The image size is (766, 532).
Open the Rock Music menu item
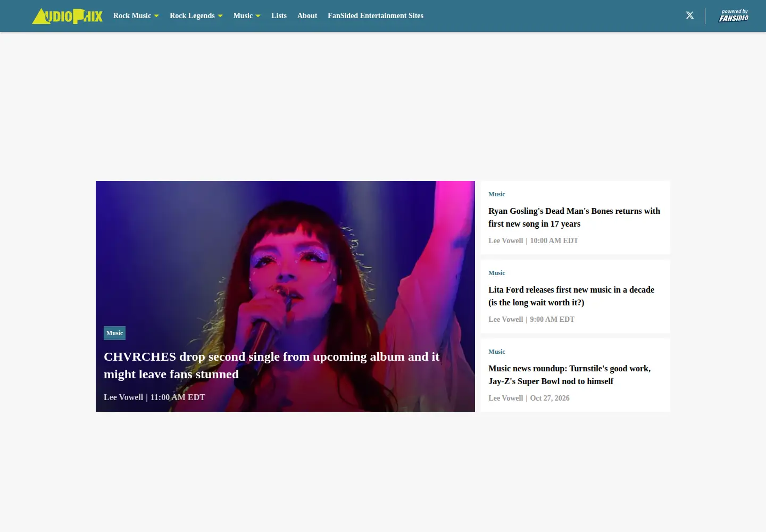[x=132, y=15]
